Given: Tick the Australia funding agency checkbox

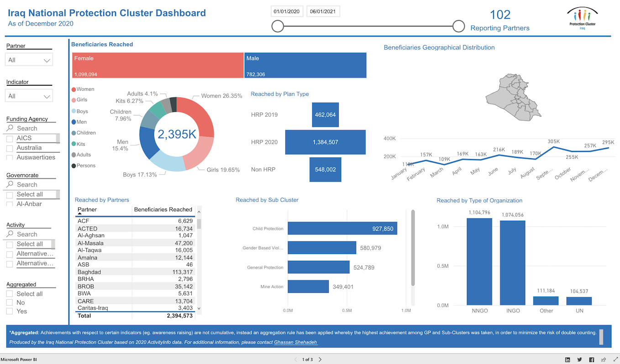Looking at the screenshot, I should [x=10, y=148].
